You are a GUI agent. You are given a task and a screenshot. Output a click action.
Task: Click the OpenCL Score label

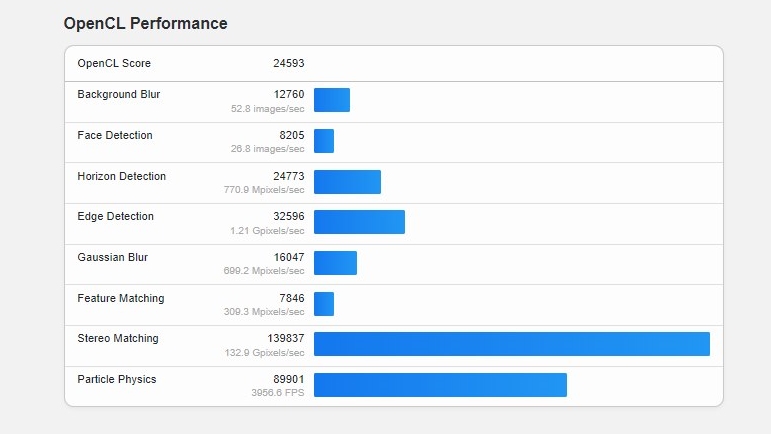tap(114, 63)
